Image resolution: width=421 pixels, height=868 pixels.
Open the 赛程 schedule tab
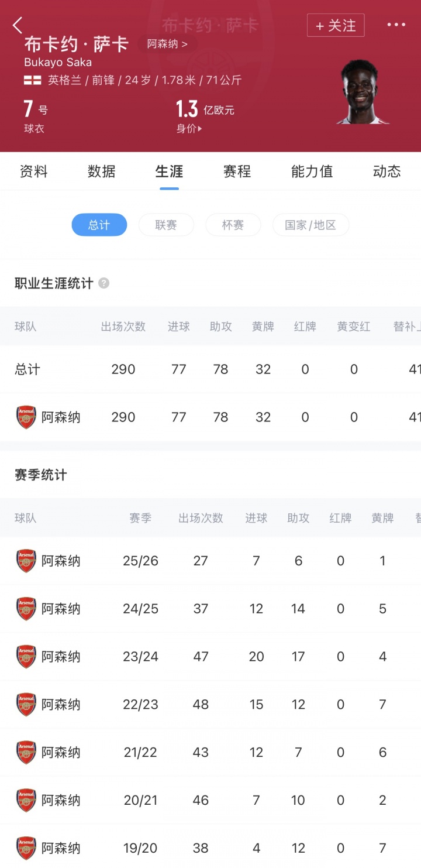237,171
